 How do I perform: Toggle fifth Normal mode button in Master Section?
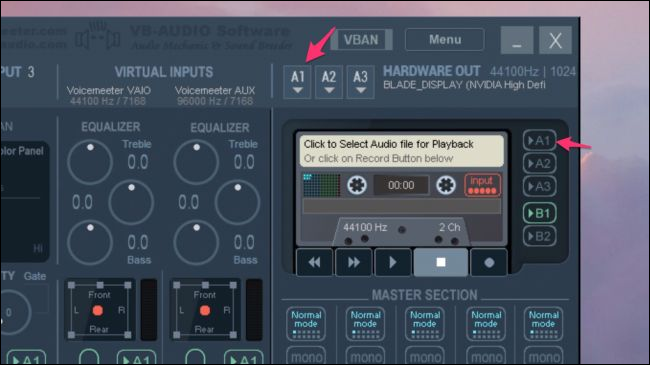[x=543, y=324]
